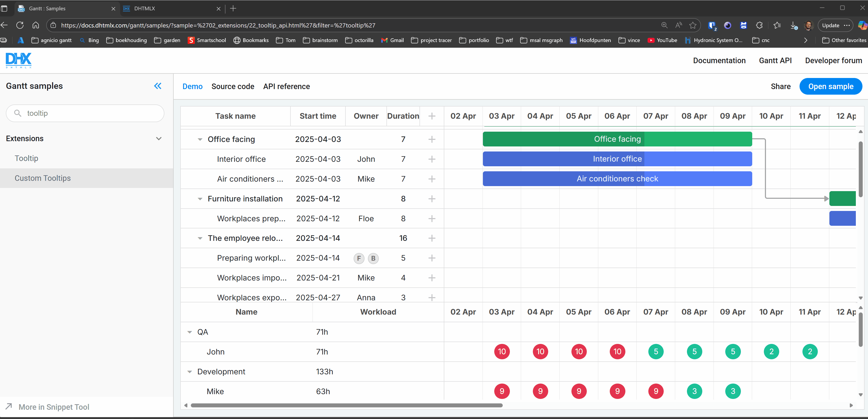This screenshot has height=419, width=868.
Task: Open browser downloads icon
Action: [x=793, y=25]
